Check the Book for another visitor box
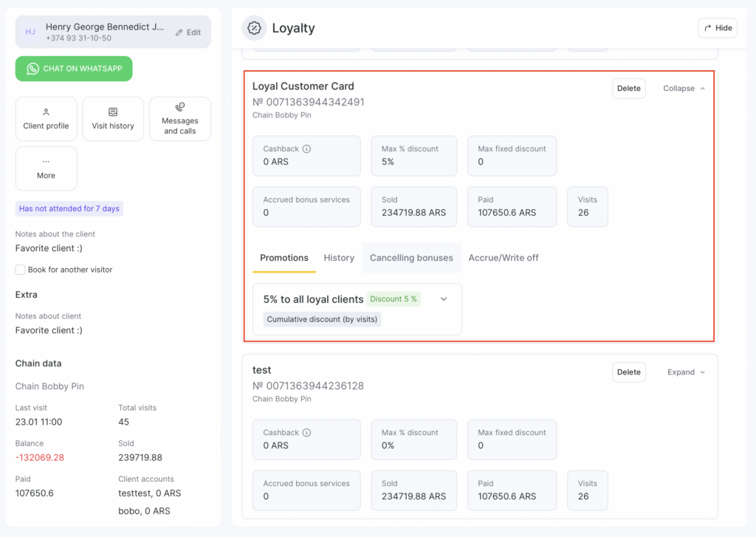The width and height of the screenshot is (756, 537). click(21, 270)
